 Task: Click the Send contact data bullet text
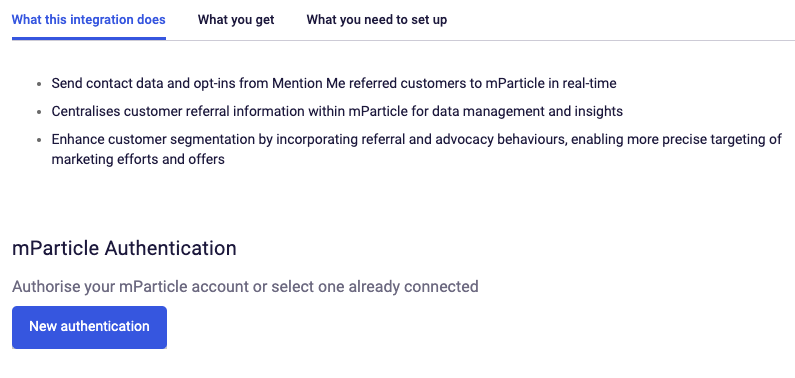click(x=334, y=83)
